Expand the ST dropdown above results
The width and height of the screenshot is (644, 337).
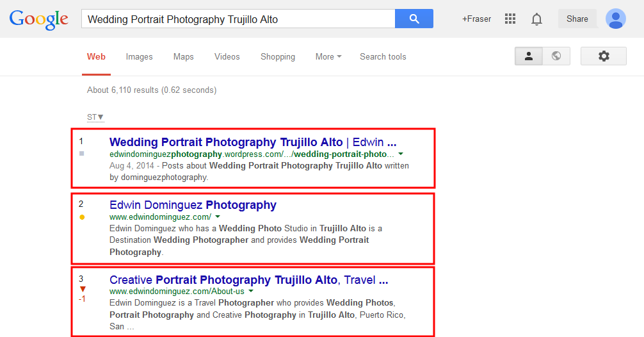(95, 117)
